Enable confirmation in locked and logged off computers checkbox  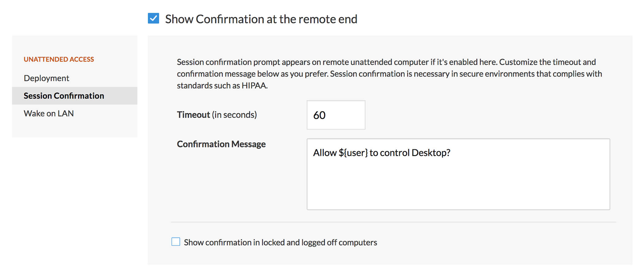point(176,242)
